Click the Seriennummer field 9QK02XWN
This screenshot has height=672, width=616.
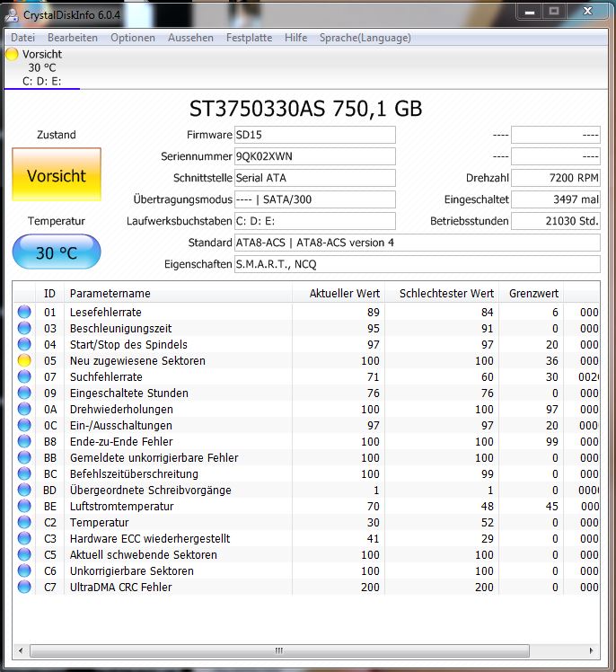[x=315, y=156]
